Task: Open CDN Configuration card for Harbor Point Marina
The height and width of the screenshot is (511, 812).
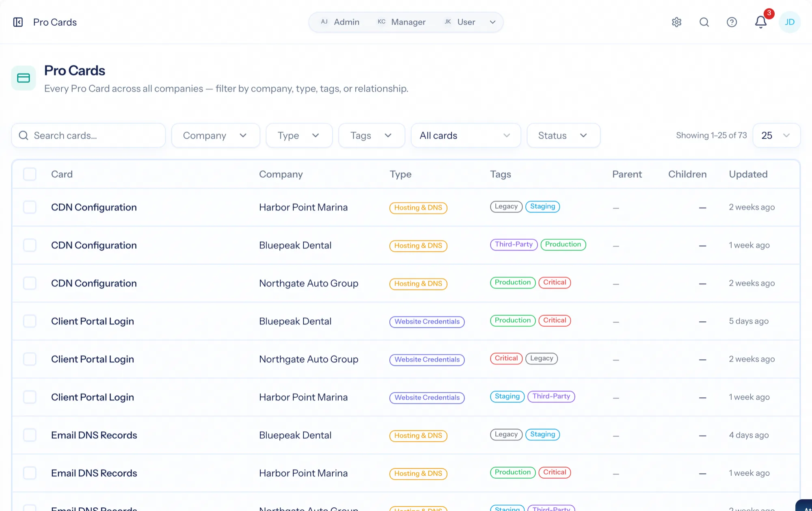Action: click(x=94, y=207)
